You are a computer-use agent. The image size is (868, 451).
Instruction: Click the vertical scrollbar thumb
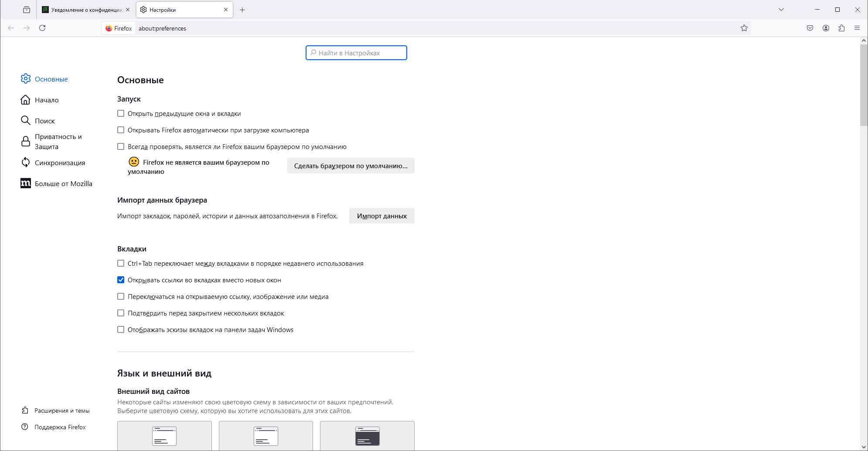tap(864, 85)
